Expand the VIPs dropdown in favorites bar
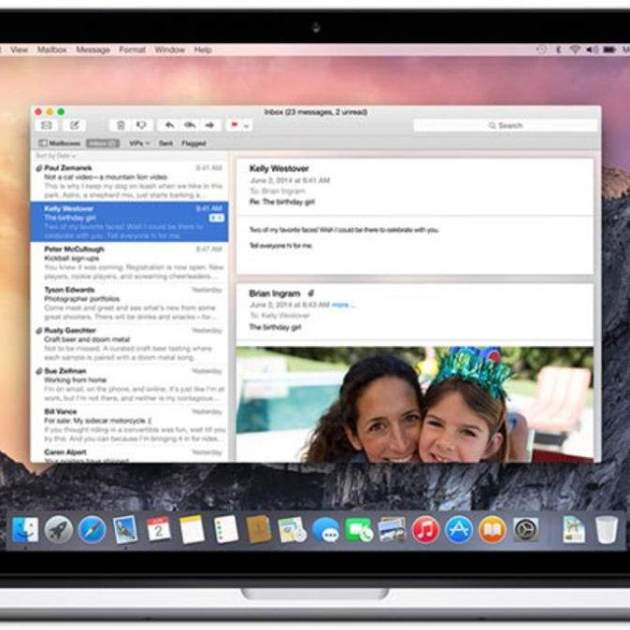This screenshot has height=630, width=630. click(139, 143)
